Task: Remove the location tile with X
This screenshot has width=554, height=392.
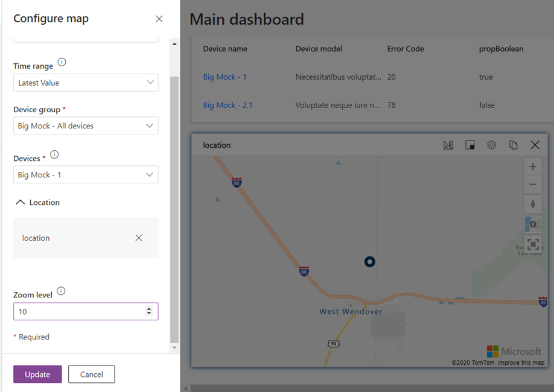Action: coord(535,145)
